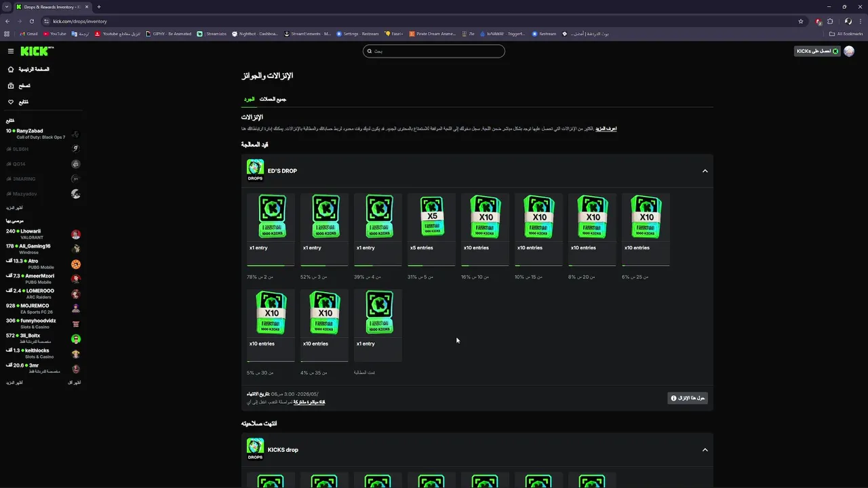Select the x10 entries reward at 10%
The image size is (868, 488).
(x=538, y=229)
